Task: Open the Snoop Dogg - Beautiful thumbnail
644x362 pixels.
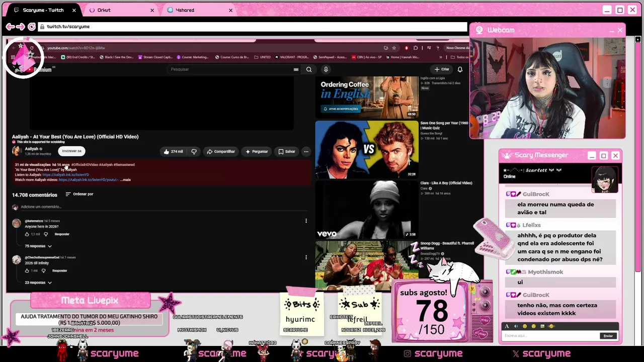Action: pyautogui.click(x=367, y=265)
